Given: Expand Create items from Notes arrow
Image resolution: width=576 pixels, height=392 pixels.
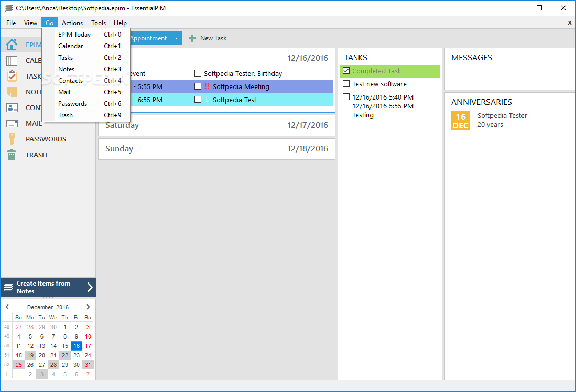Looking at the screenshot, I should coord(90,287).
